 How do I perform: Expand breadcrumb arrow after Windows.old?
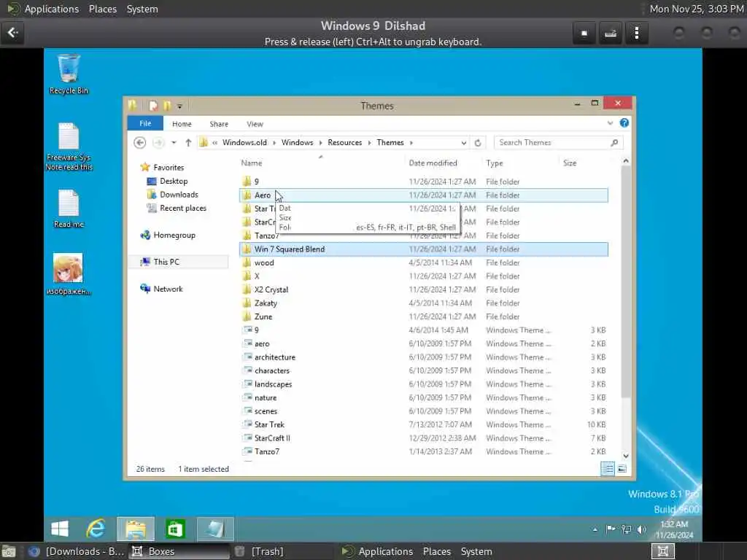[274, 143]
